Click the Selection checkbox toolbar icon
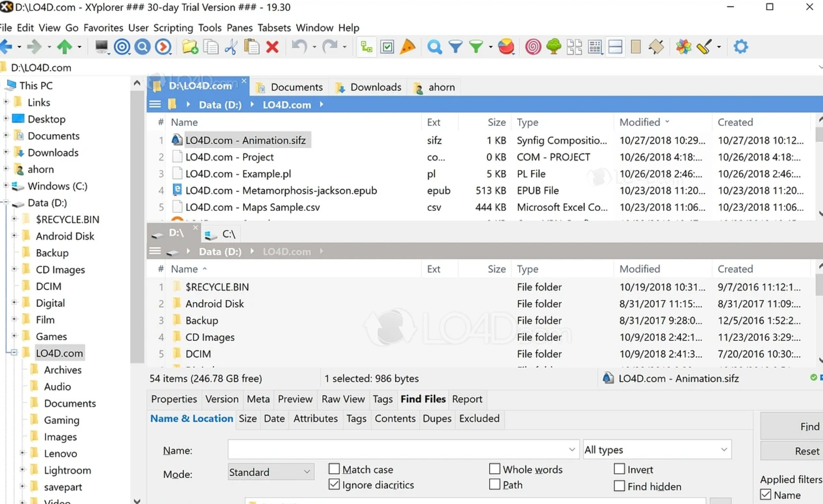The width and height of the screenshot is (823, 504). 387,47
